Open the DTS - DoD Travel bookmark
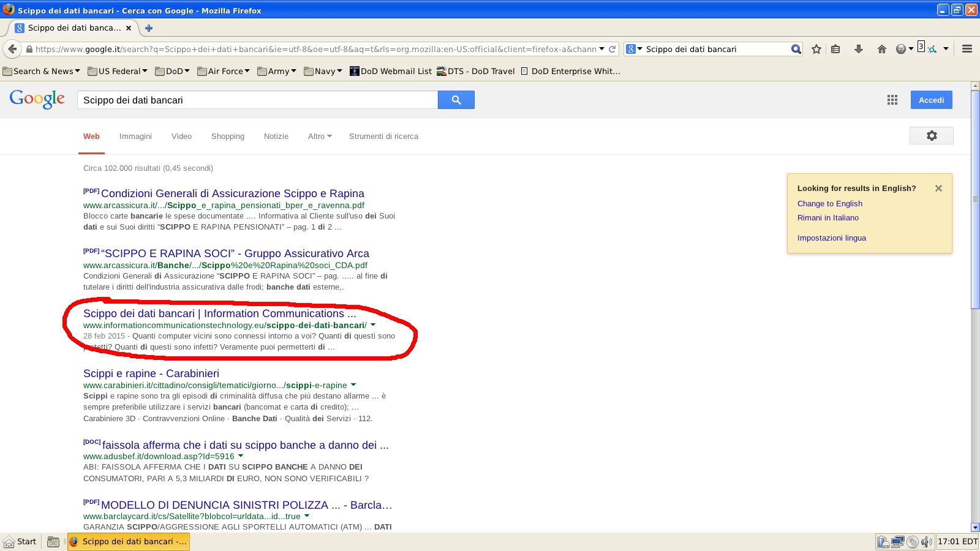 pyautogui.click(x=476, y=71)
